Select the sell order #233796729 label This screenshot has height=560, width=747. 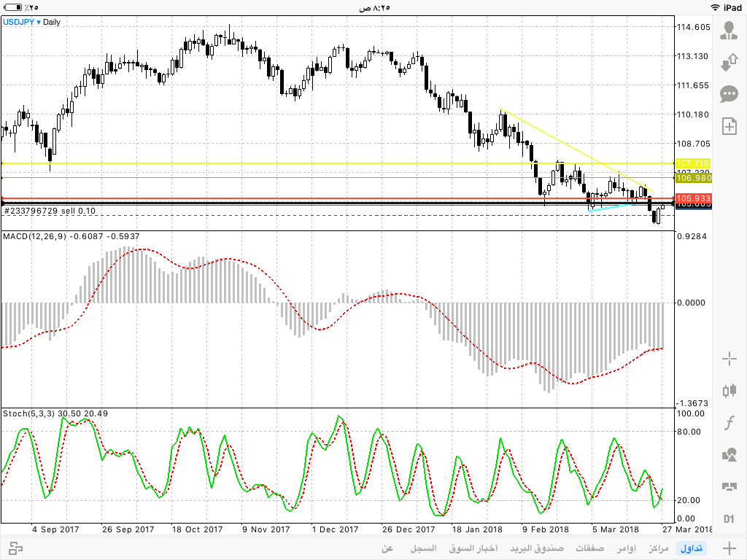coord(50,211)
